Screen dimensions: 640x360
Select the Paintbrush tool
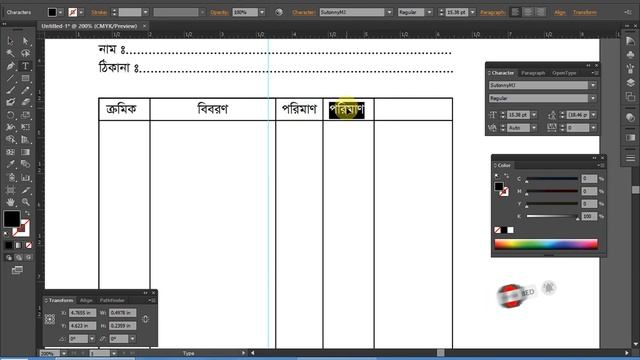[10, 91]
